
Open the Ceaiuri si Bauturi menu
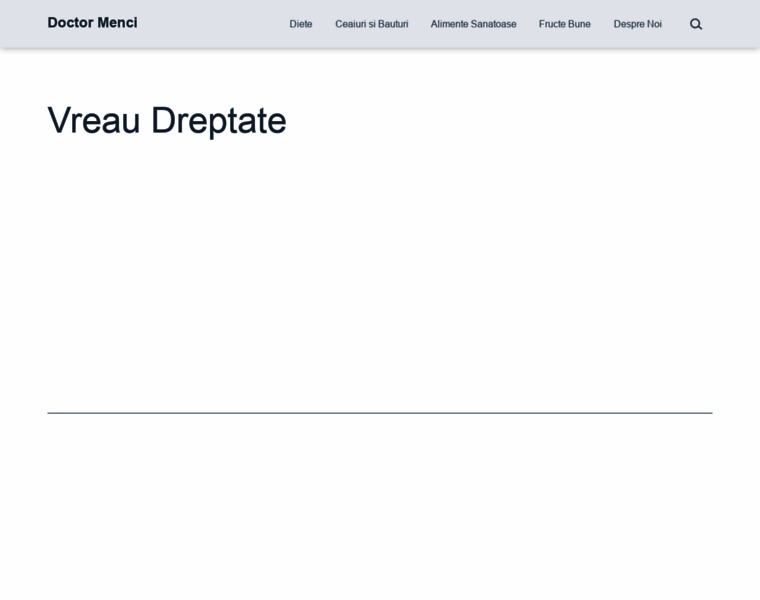[371, 24]
